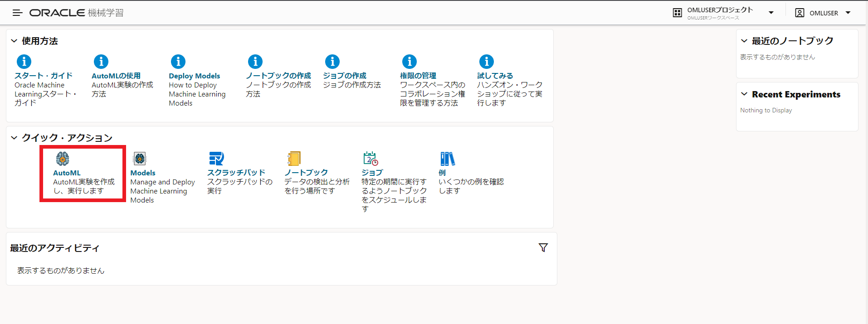
Task: Filter recent activity with funnel icon
Action: 543,247
